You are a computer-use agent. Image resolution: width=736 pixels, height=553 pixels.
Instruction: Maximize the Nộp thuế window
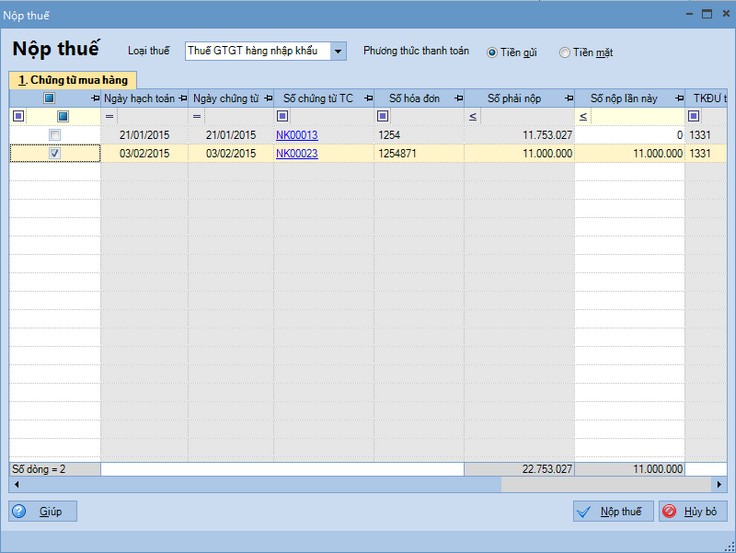coord(707,14)
